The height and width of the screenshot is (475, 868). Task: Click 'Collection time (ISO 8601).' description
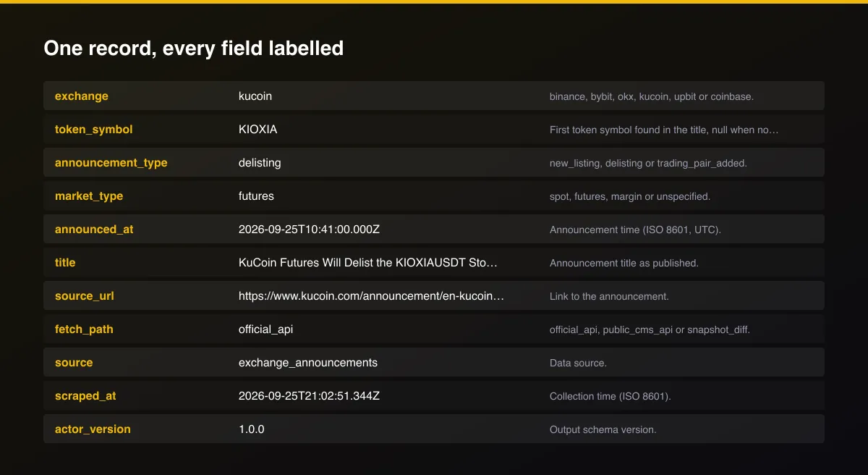(610, 396)
